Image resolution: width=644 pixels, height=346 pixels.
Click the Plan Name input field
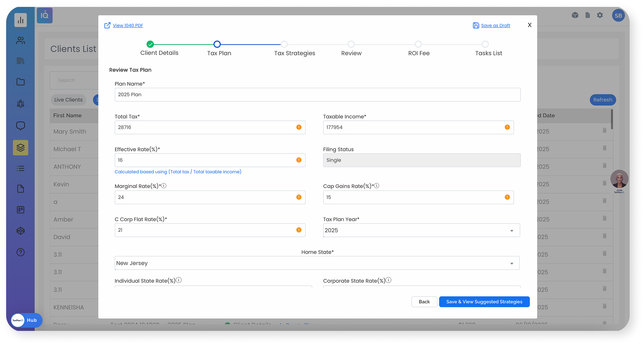(x=317, y=95)
